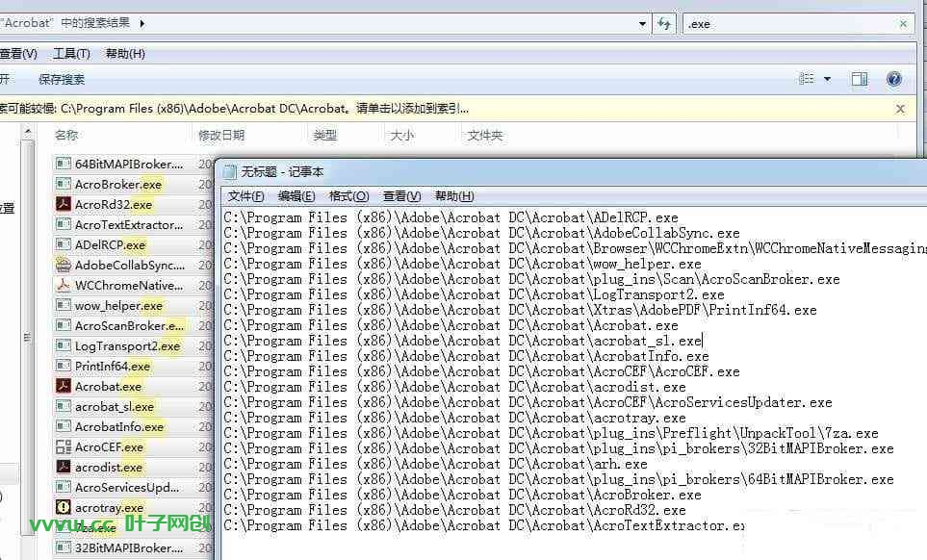The height and width of the screenshot is (560, 927).
Task: Click Notepad line ending with Acrobat.exe
Action: click(x=451, y=325)
